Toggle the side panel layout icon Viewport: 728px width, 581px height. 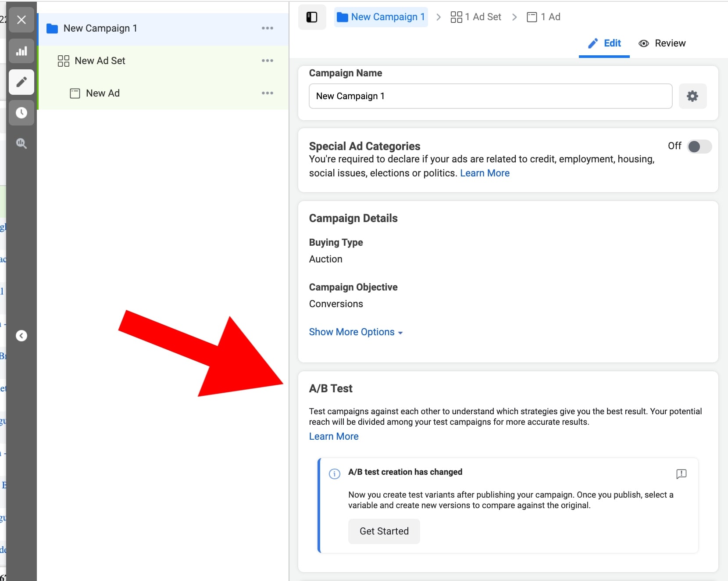pos(312,17)
